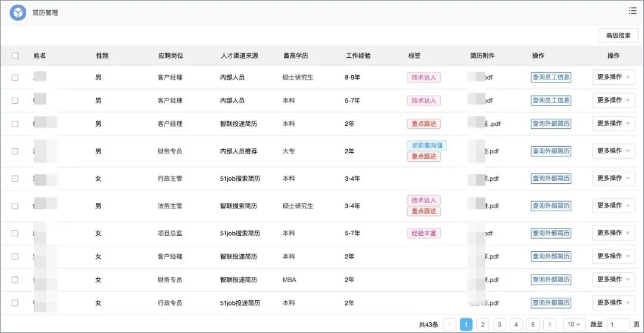Check the male 客户经理 智联投递简历 row
Image resolution: width=644 pixels, height=333 pixels.
[15, 124]
